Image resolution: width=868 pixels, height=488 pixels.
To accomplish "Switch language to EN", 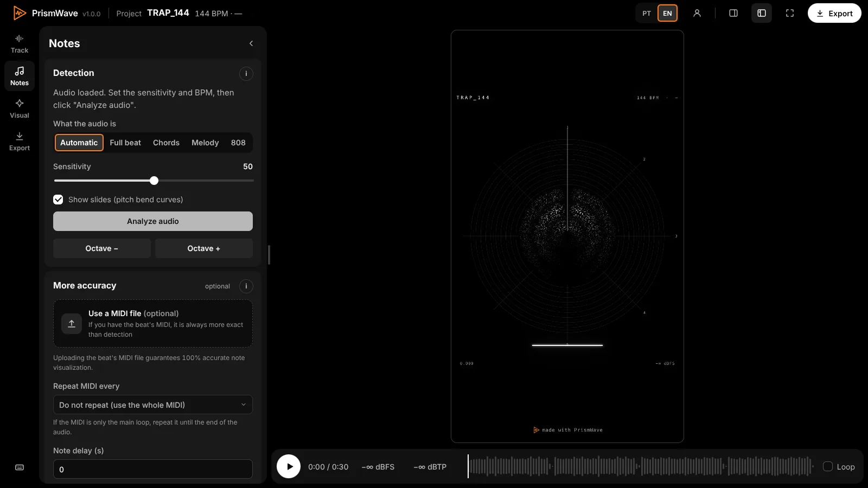I will tap(667, 13).
